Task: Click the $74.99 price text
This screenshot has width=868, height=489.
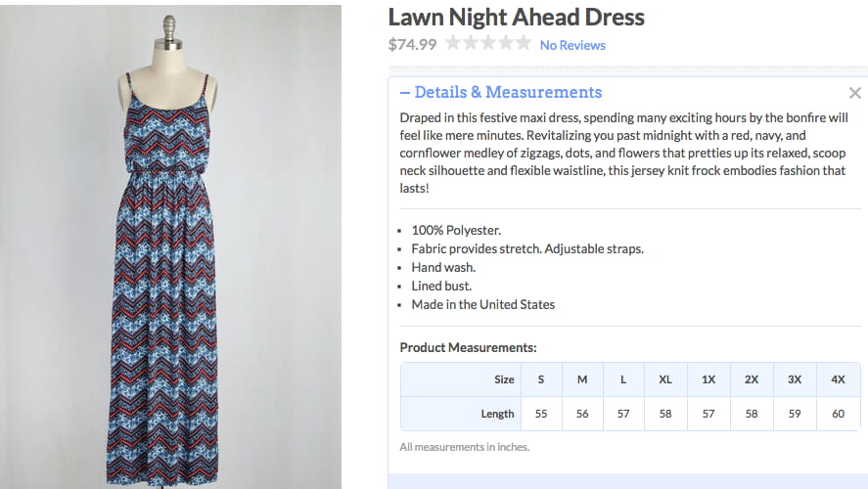Action: 411,44
